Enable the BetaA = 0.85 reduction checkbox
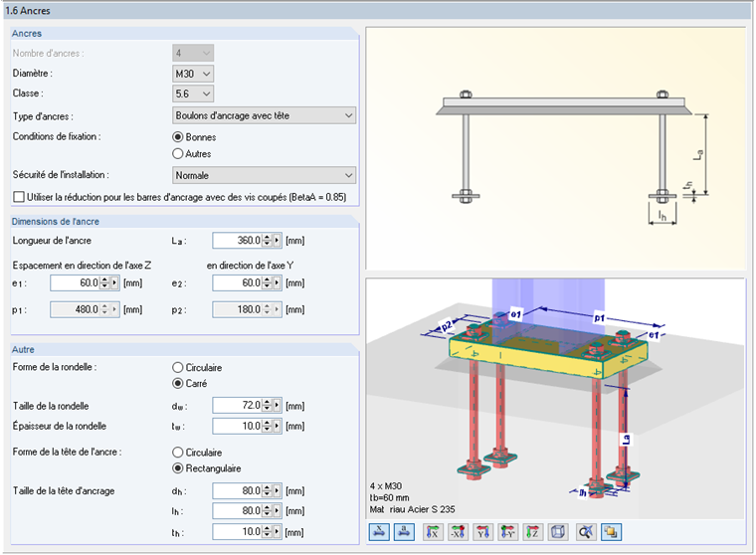Viewport: 756px width, 555px height. point(19,197)
